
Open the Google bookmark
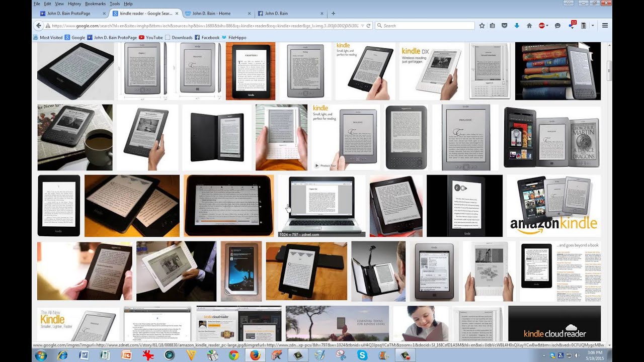tap(75, 37)
